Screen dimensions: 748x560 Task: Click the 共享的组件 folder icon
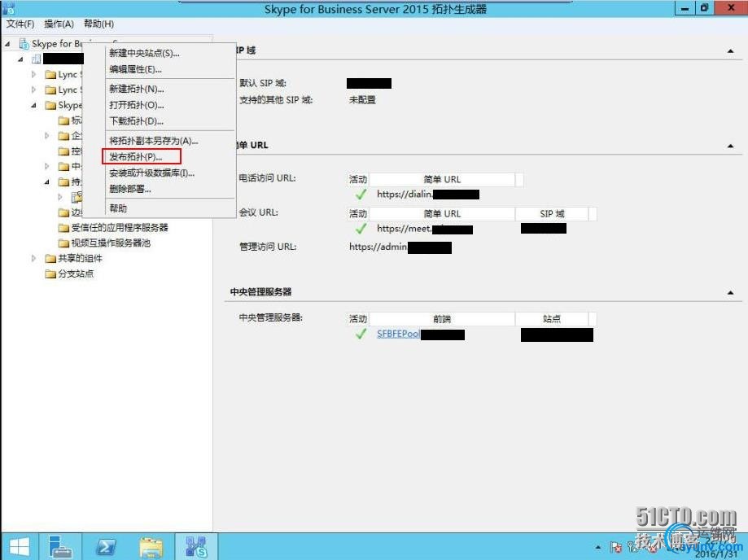click(50, 259)
